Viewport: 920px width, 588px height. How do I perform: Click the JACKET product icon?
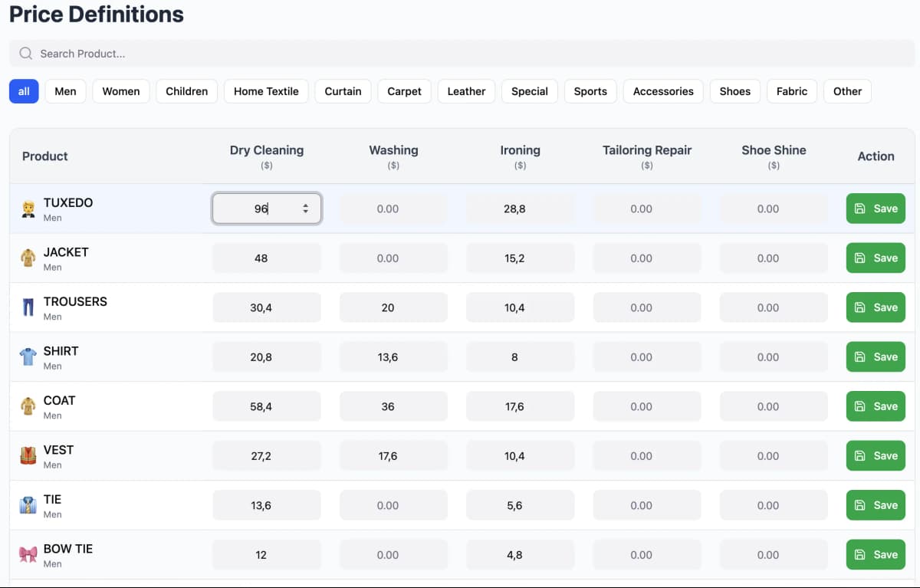[x=28, y=258]
